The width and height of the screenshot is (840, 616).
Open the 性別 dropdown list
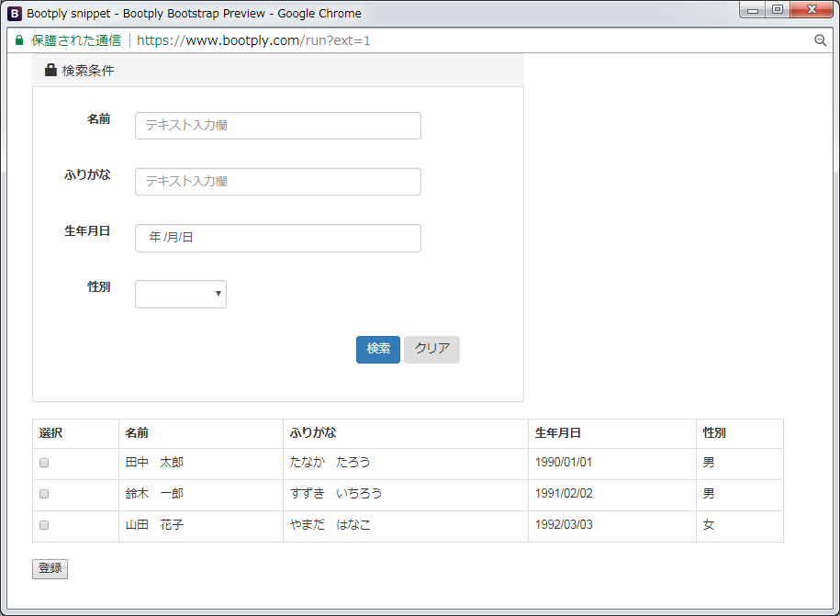pyautogui.click(x=181, y=294)
